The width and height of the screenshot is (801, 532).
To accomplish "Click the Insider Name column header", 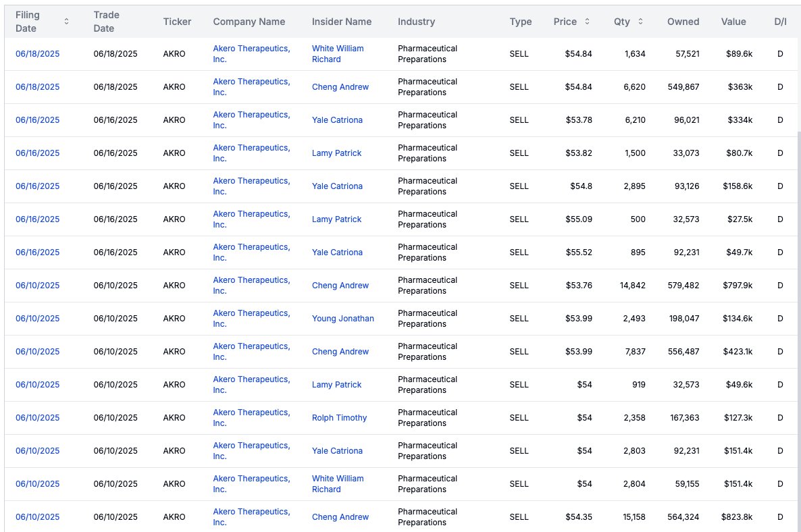I will point(342,22).
